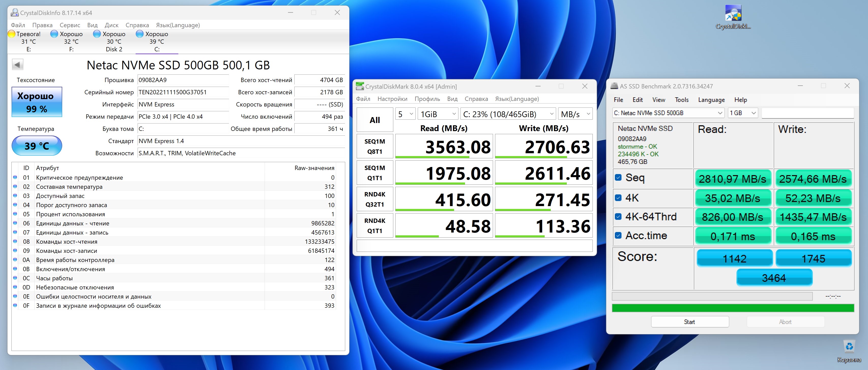Click the AS SSD Benchmark title bar icon
Image resolution: width=868 pixels, height=370 pixels.
click(614, 86)
